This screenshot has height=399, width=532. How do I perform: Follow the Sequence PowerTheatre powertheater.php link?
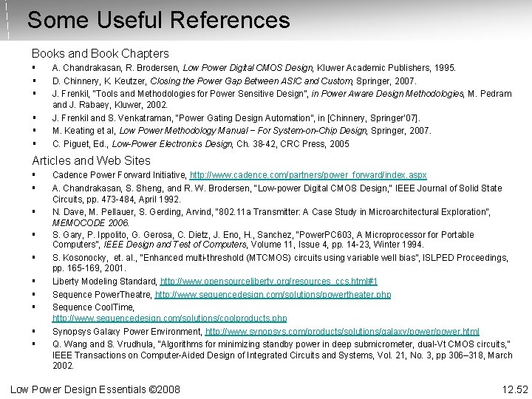coord(273,295)
